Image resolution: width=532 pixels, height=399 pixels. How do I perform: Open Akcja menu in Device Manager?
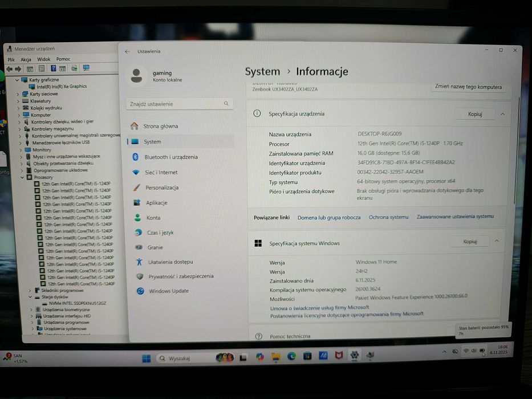coord(26,59)
